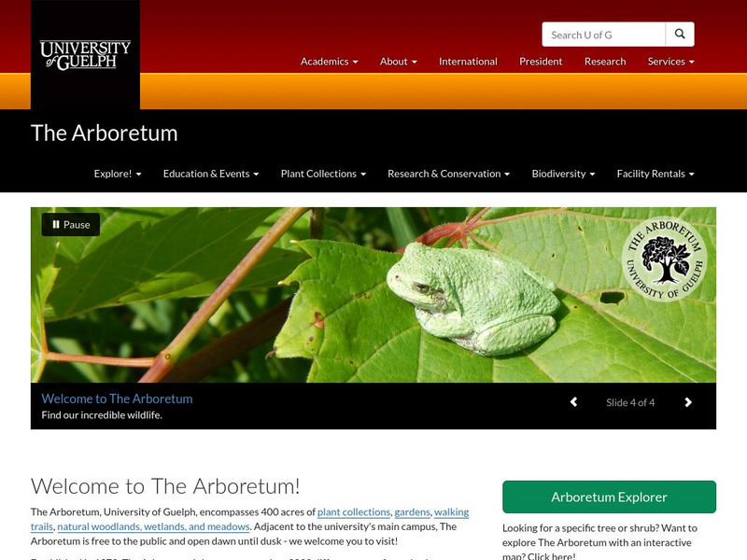747x560 pixels.
Task: Expand the Services dropdown
Action: coord(670,62)
